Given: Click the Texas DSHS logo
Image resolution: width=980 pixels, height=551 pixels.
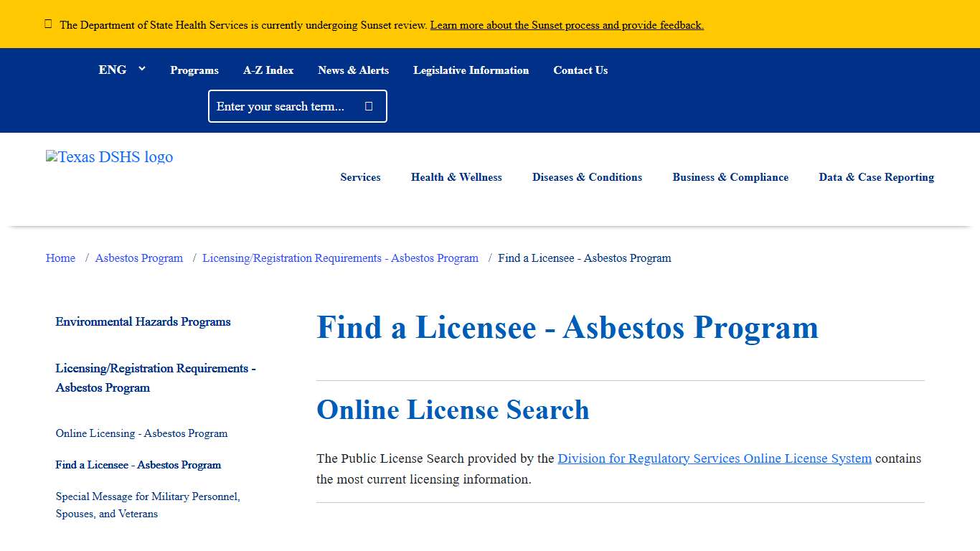Looking at the screenshot, I should coord(108,157).
